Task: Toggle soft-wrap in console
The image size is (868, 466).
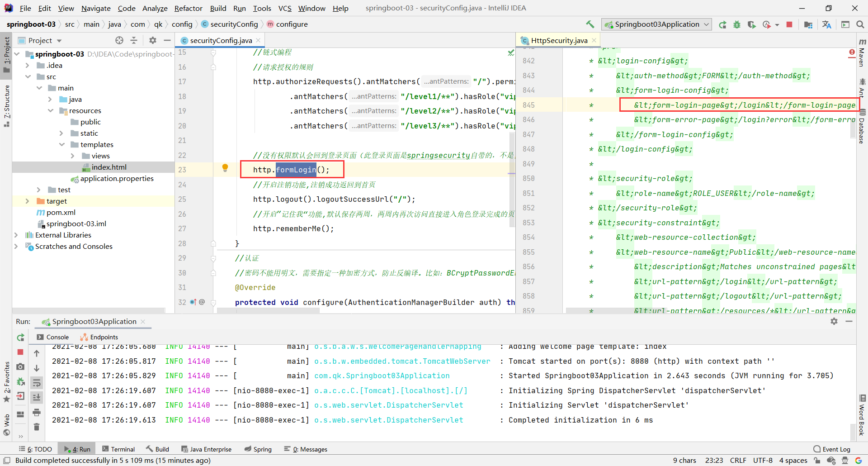Action: 37,383
